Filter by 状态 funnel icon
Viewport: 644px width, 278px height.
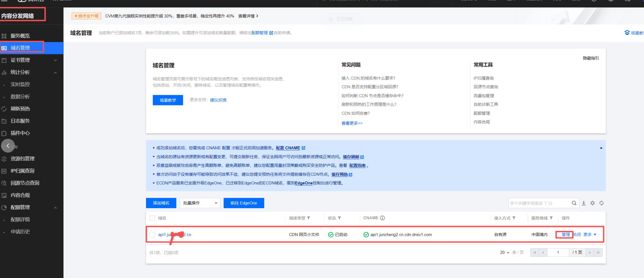339,218
